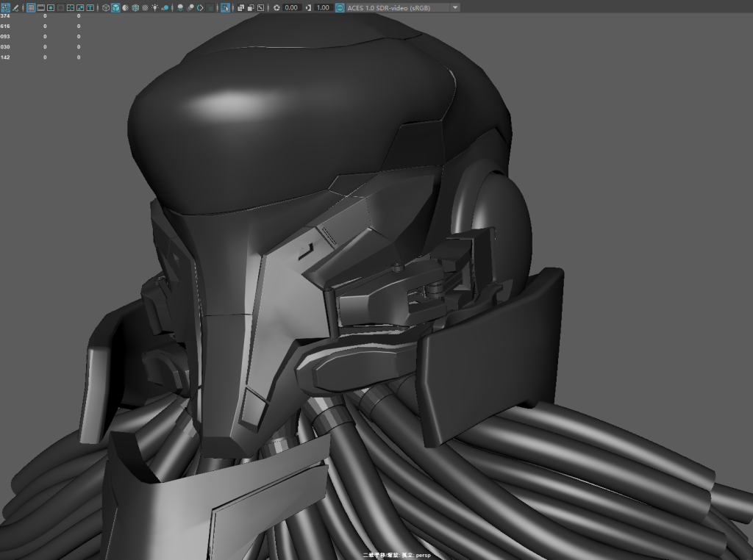Enable Use All Lights
Image resolution: width=753 pixels, height=560 pixels.
pyautogui.click(x=155, y=7)
